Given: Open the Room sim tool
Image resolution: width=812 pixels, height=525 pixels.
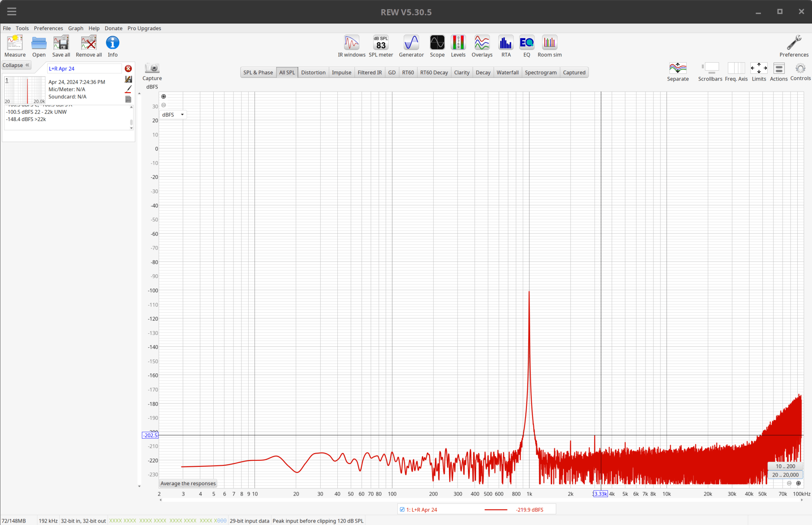Looking at the screenshot, I should click(550, 46).
